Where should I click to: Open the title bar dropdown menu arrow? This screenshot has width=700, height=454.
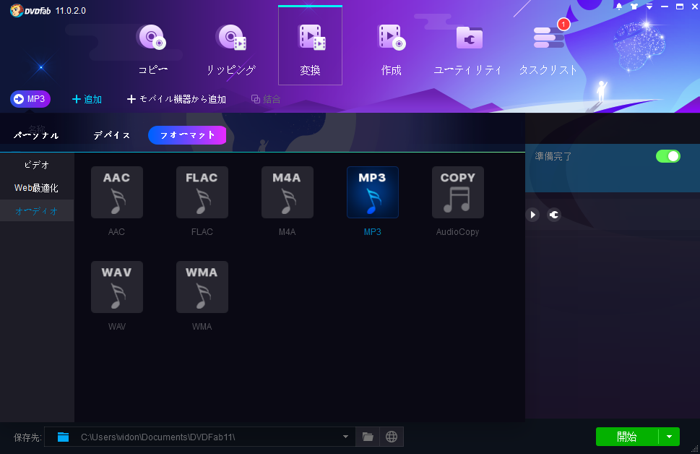click(649, 7)
